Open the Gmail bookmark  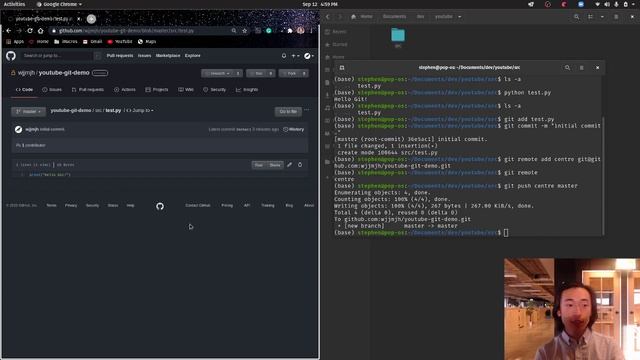coord(93,42)
